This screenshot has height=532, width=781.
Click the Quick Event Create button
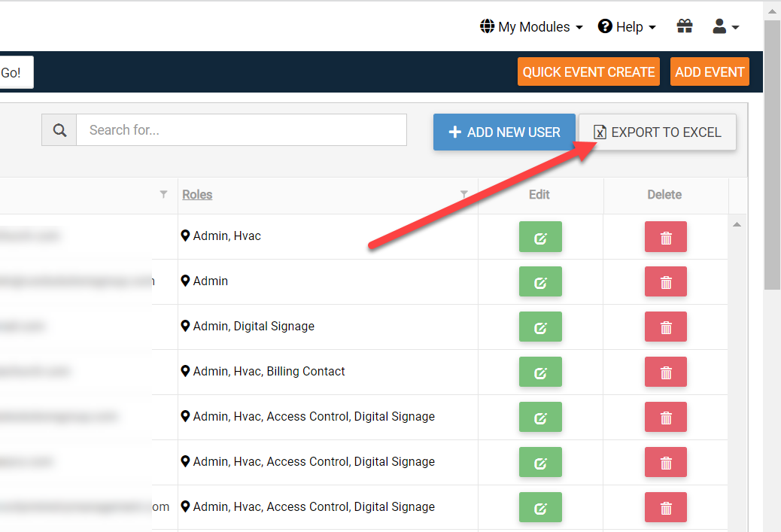click(588, 72)
